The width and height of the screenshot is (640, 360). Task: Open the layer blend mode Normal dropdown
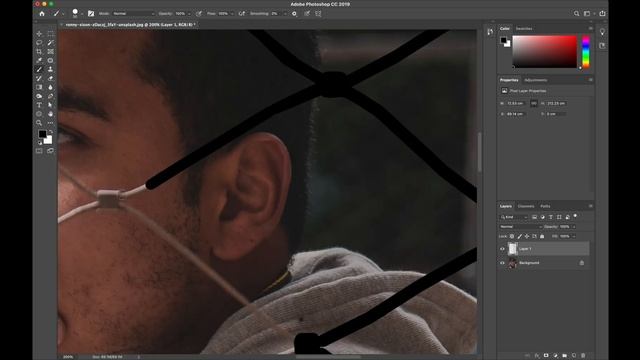pos(521,227)
